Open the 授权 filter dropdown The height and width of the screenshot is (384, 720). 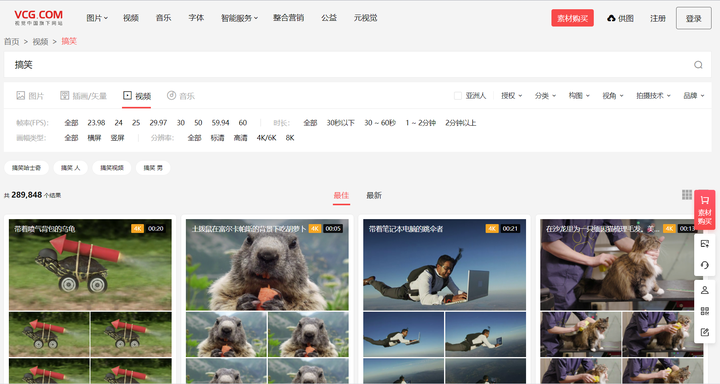pyautogui.click(x=512, y=96)
